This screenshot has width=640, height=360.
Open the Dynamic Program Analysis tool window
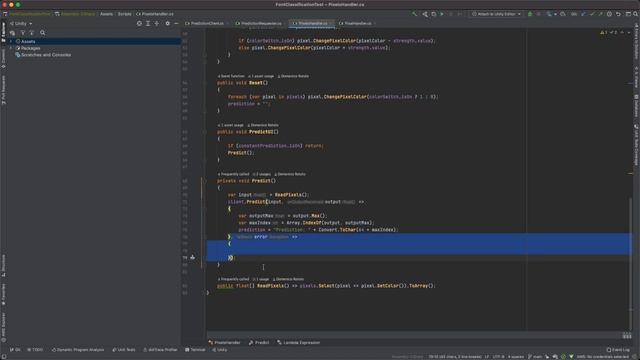coord(78,350)
